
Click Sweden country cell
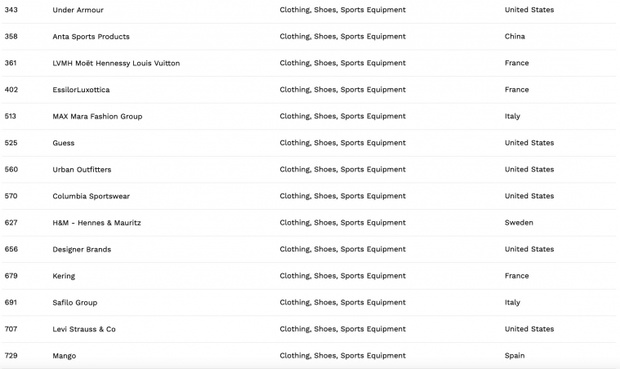tap(519, 222)
